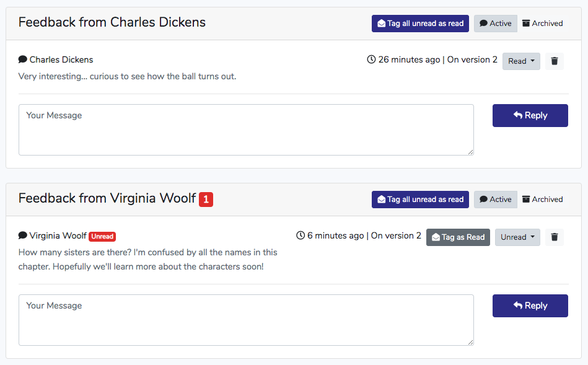Focus message box under Dickens' comment
This screenshot has height=365, width=588.
(246, 130)
